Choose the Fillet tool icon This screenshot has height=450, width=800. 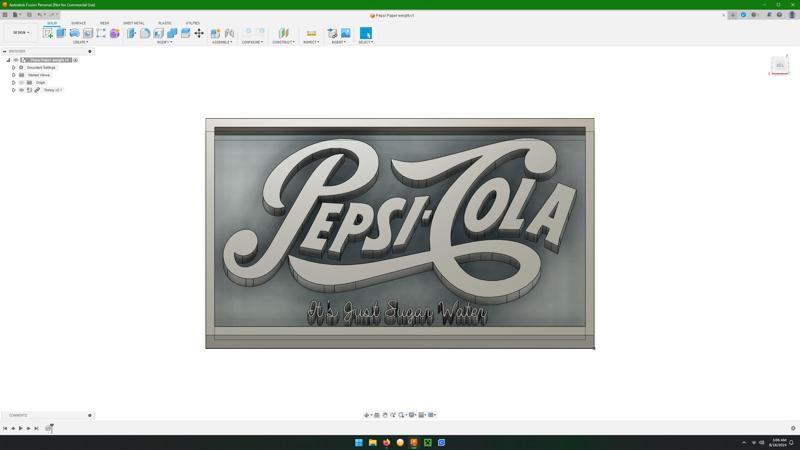point(145,33)
